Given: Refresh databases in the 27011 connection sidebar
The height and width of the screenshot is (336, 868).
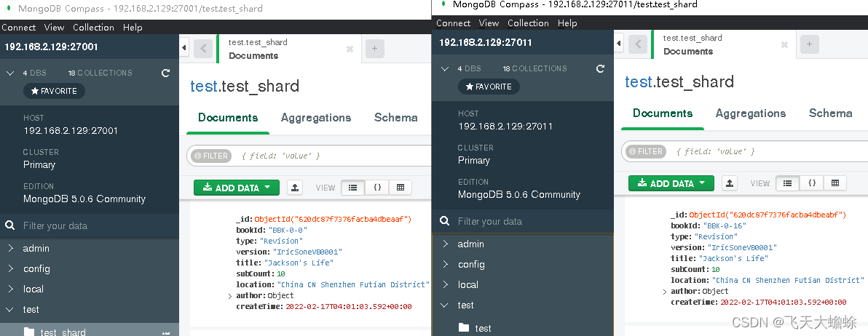Looking at the screenshot, I should click(600, 69).
